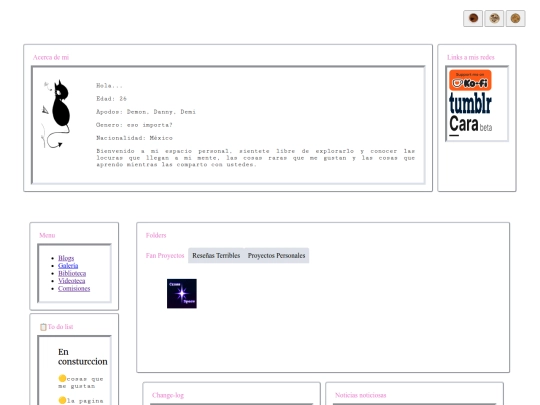Viewport: 540px width, 405px height.
Task: Click the 'cosas que me gustan' to-do item
Action: (81, 382)
